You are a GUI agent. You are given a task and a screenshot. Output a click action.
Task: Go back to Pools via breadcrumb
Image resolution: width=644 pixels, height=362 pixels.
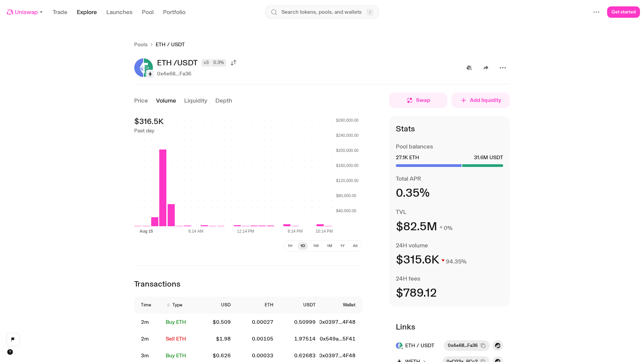pos(141,45)
